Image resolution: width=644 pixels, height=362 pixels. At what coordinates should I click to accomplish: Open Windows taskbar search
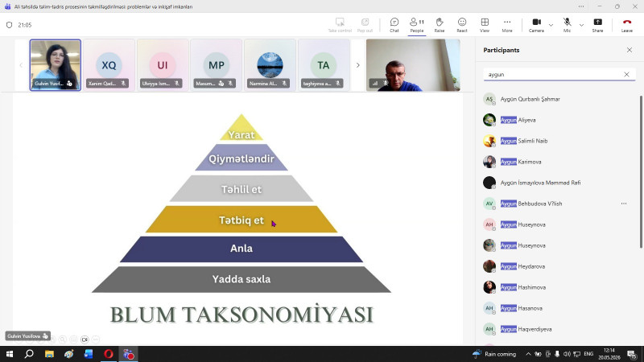[x=29, y=354]
